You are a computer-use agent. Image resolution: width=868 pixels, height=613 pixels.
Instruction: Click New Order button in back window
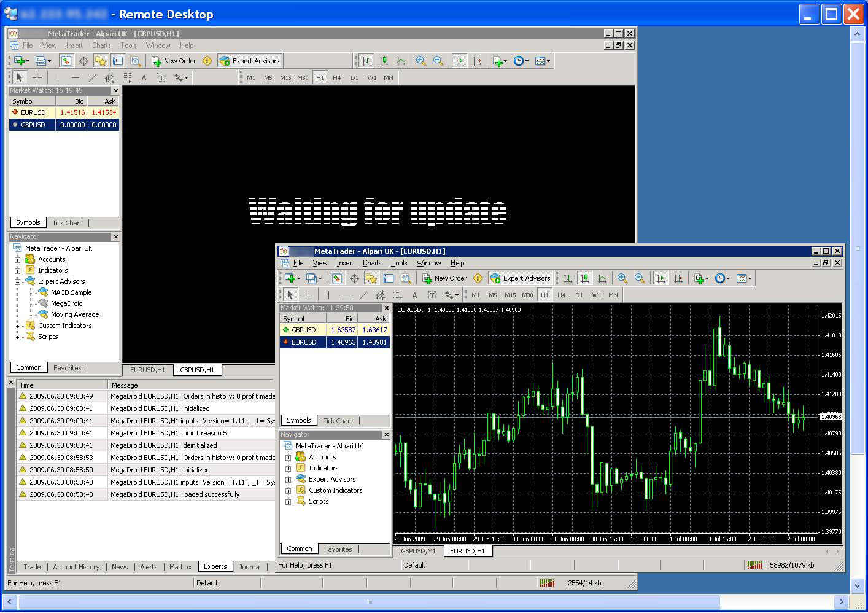(x=174, y=61)
